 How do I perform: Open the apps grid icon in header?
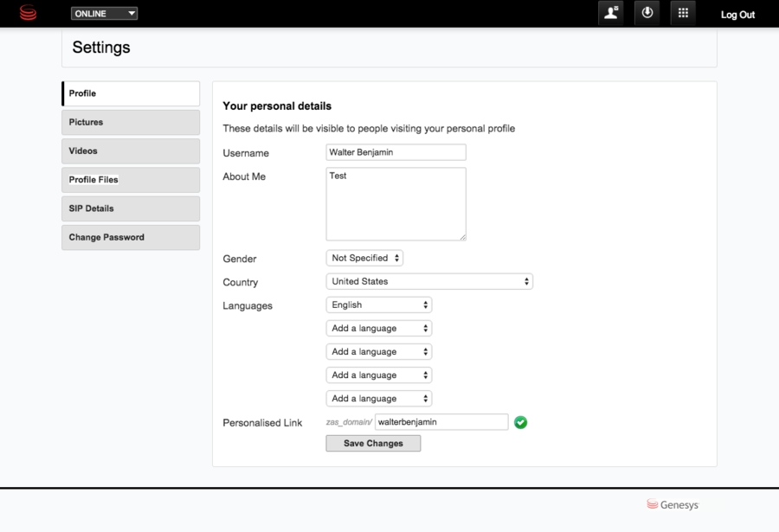(x=682, y=13)
